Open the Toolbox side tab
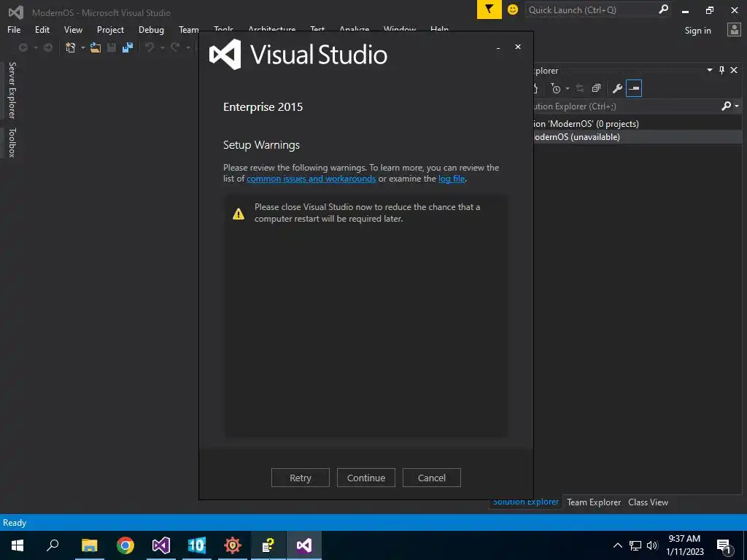The width and height of the screenshot is (747, 560). (12, 142)
